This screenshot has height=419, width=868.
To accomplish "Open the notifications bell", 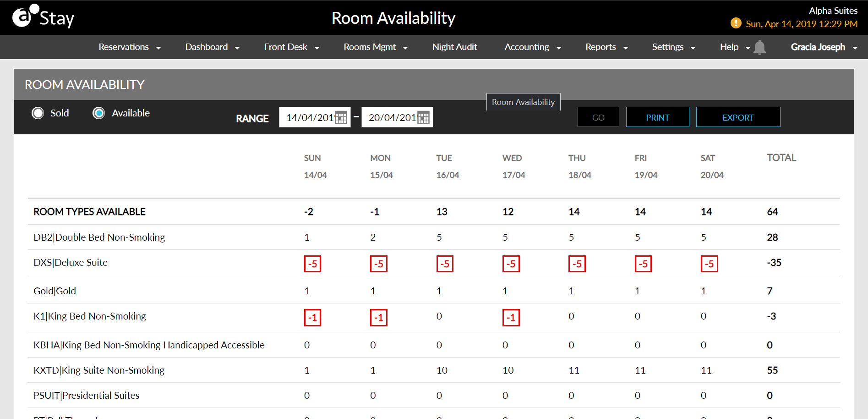I will [x=760, y=47].
